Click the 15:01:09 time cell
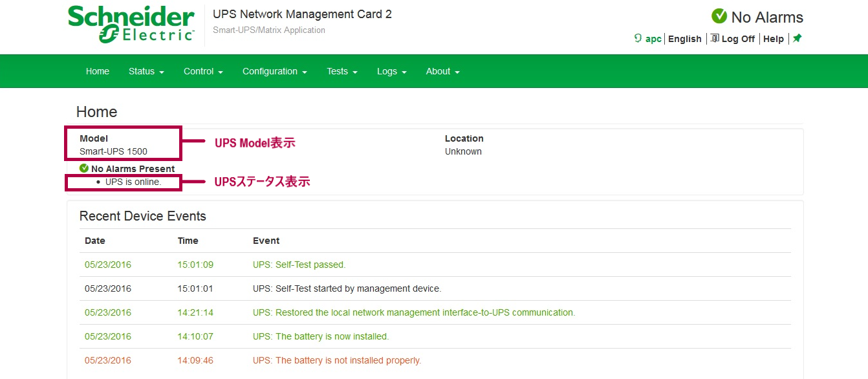 pos(195,265)
